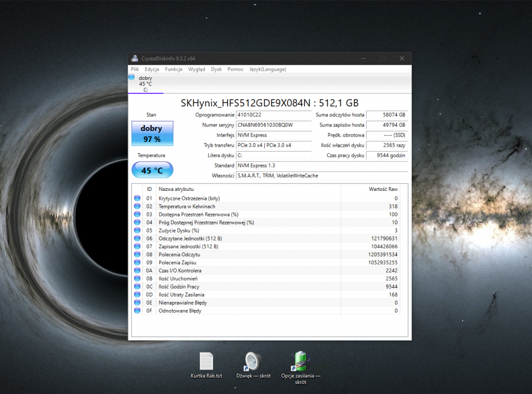This screenshot has height=394, width=532.
Task: Toggle temperature units via the 45 °C badge
Action: point(152,170)
